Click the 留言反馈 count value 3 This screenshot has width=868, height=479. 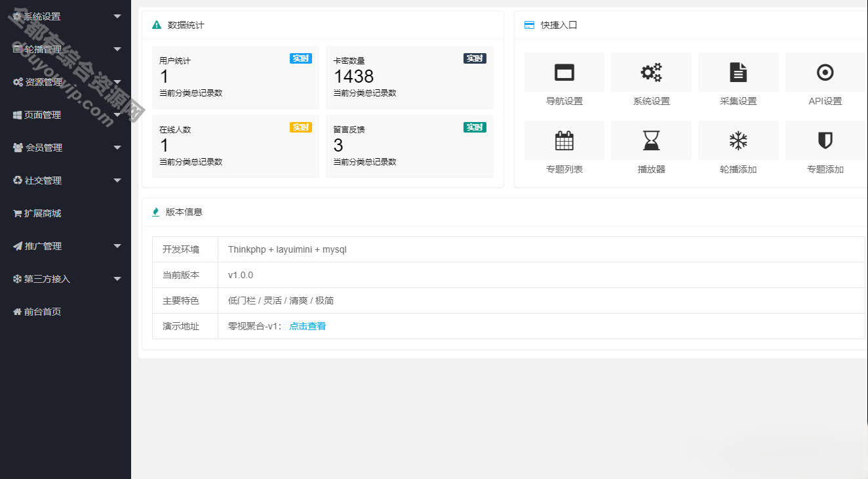(x=338, y=145)
